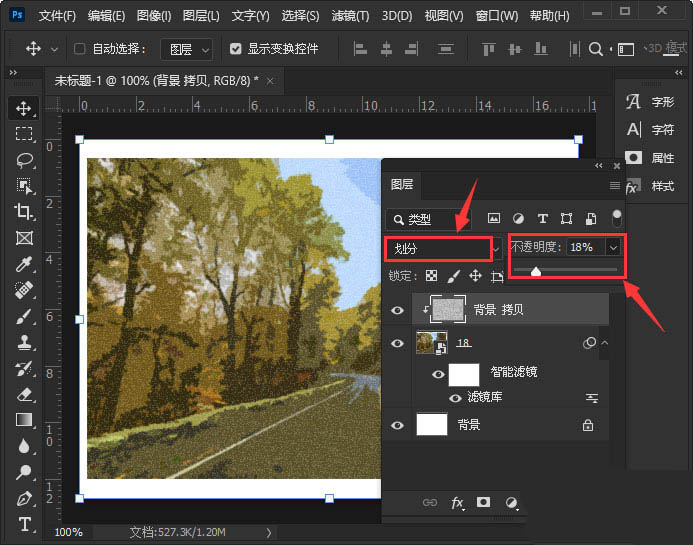Select the Rectangular Marquee tool
Screen dimensions: 693x545
pyautogui.click(x=24, y=133)
